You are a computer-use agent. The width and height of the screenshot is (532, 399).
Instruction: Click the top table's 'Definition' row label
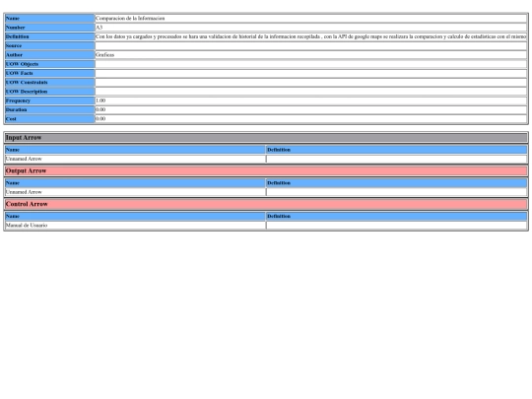[18, 36]
